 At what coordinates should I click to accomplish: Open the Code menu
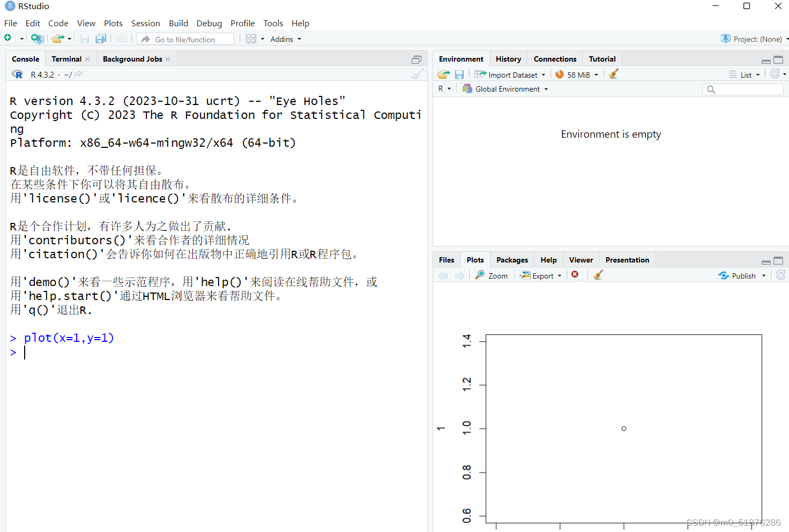[x=58, y=23]
